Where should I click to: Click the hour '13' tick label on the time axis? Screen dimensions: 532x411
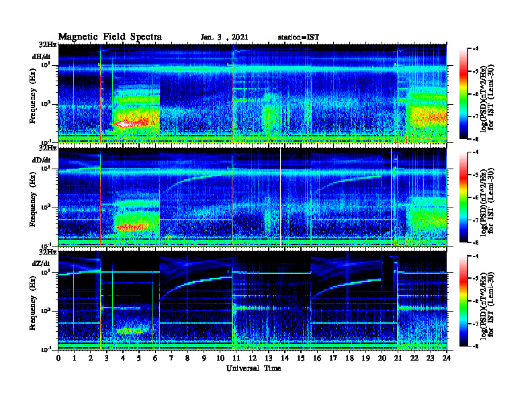269,359
